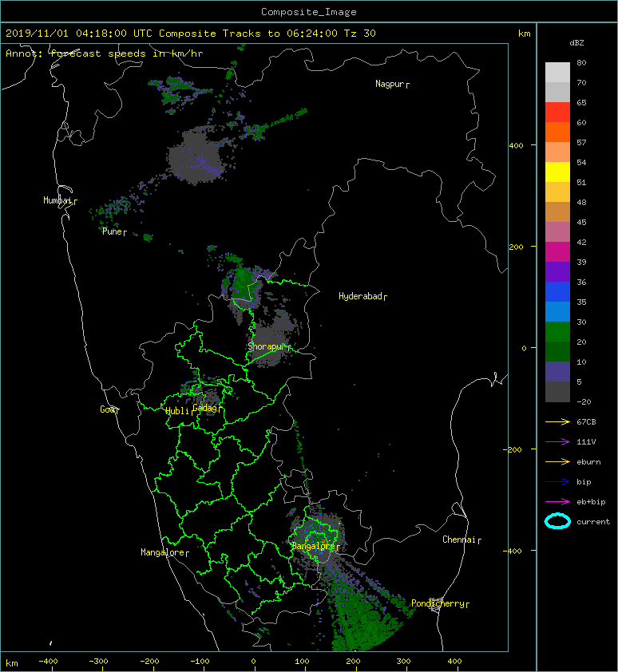The height and width of the screenshot is (672, 618).
Task: Click the -20 value on dBZ scale
Action: [x=584, y=402]
